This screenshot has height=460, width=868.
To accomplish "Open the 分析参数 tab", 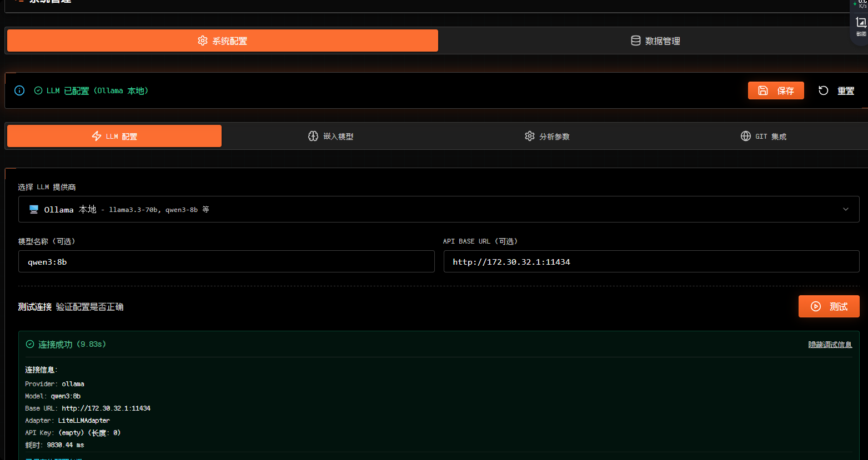I will click(x=547, y=136).
